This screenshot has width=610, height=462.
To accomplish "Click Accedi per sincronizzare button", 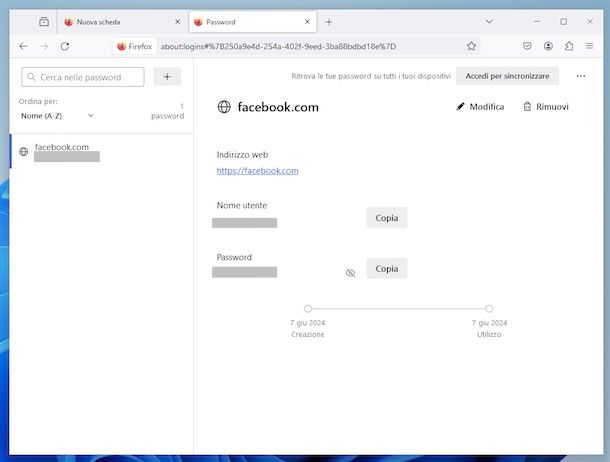I will click(507, 76).
